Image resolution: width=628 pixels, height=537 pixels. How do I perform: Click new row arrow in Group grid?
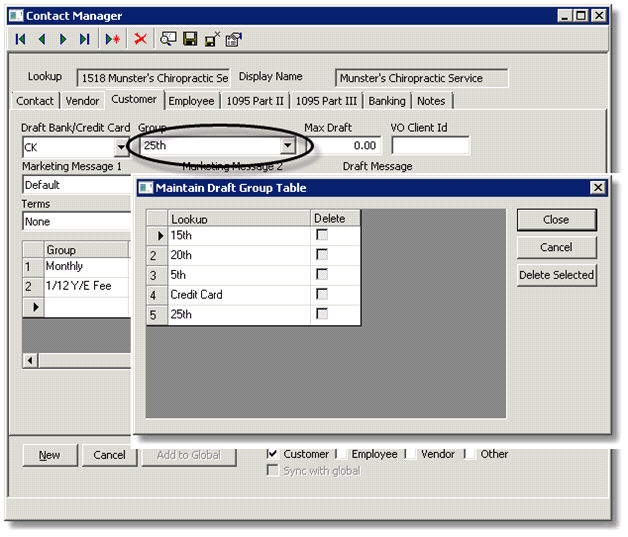[x=34, y=307]
